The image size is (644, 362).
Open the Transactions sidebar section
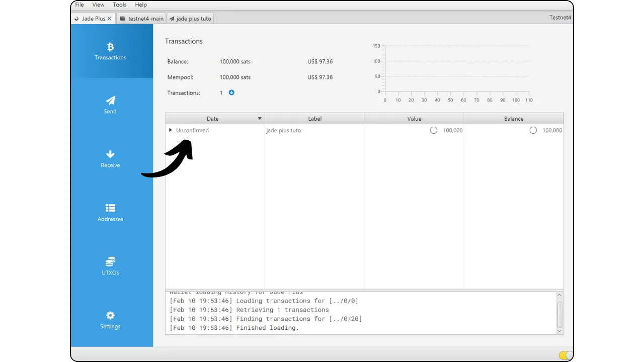[x=110, y=51]
